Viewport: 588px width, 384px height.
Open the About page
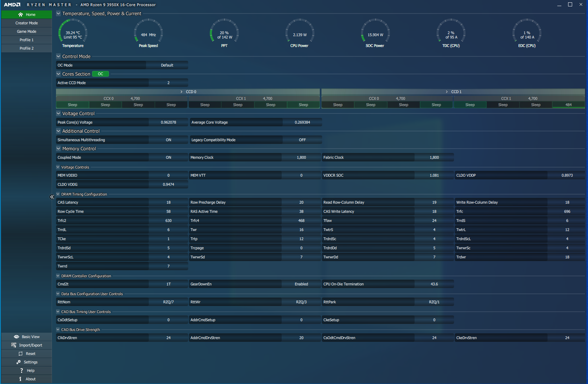point(27,379)
